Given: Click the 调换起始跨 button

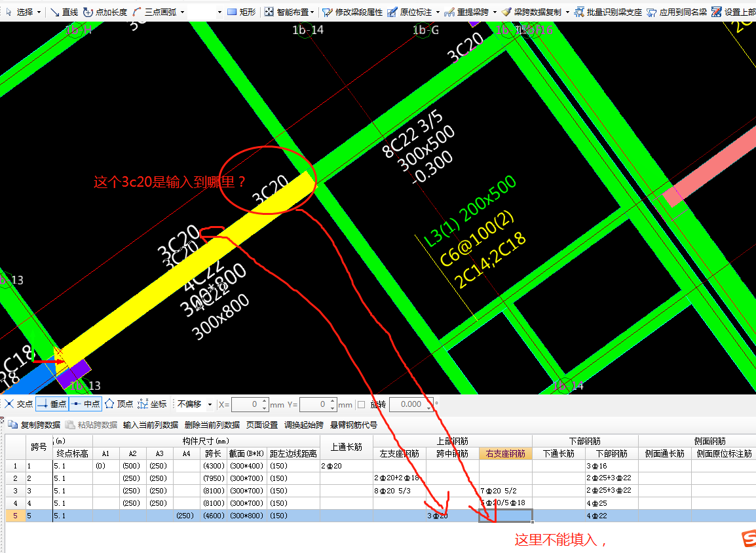Looking at the screenshot, I should point(304,425).
